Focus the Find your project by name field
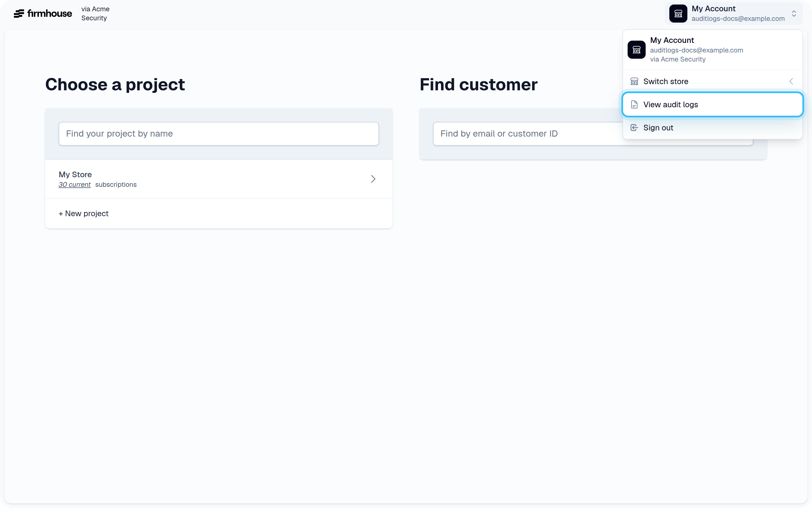 click(x=219, y=134)
